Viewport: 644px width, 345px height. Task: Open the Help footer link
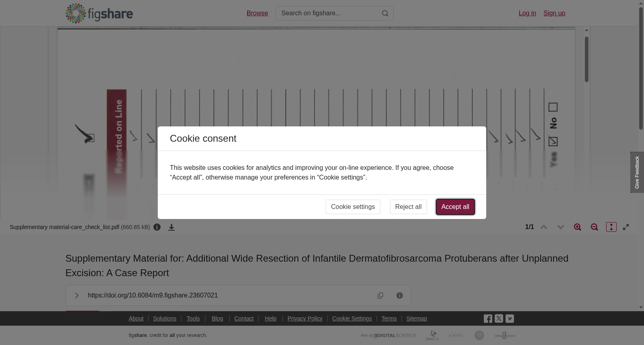[x=270, y=318]
